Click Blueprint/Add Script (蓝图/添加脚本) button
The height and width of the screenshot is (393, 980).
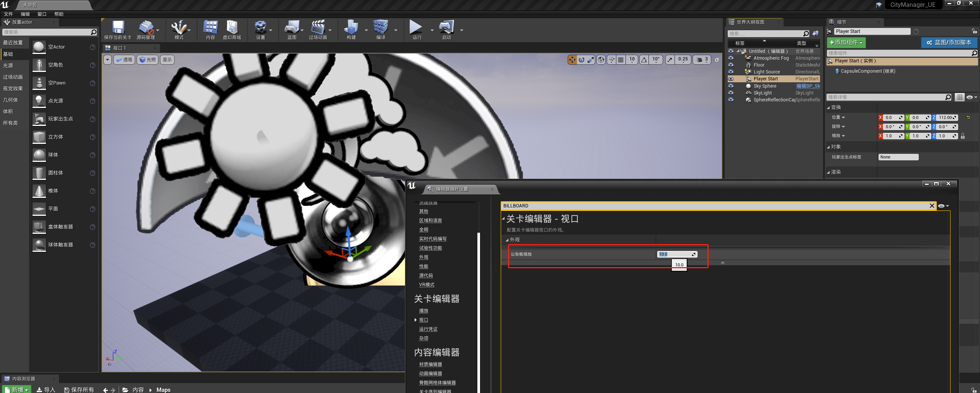point(949,42)
